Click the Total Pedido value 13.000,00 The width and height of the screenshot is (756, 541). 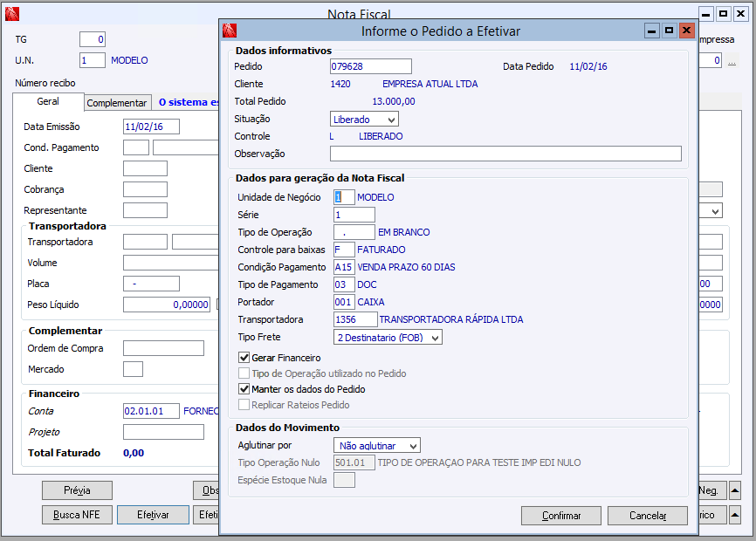(394, 101)
